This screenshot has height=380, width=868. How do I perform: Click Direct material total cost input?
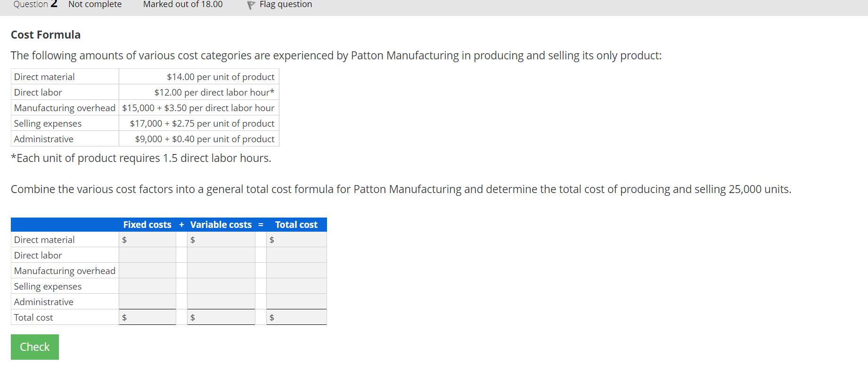296,240
